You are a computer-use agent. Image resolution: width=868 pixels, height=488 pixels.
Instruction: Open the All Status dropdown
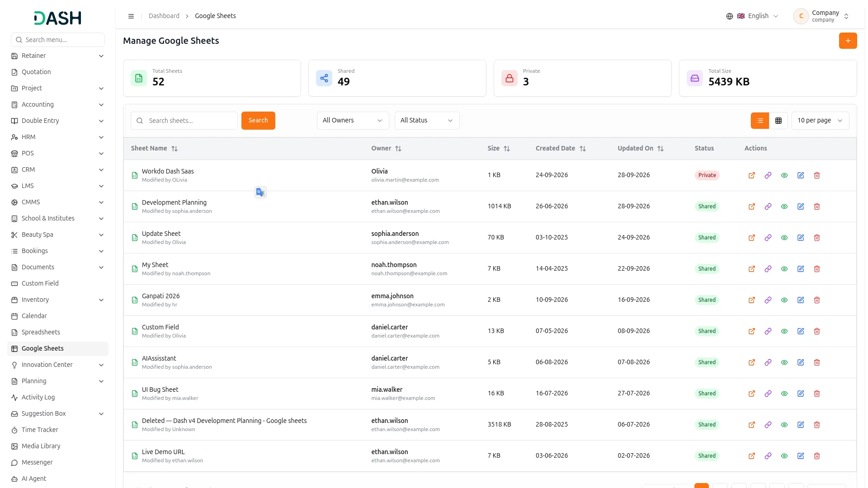pyautogui.click(x=427, y=121)
